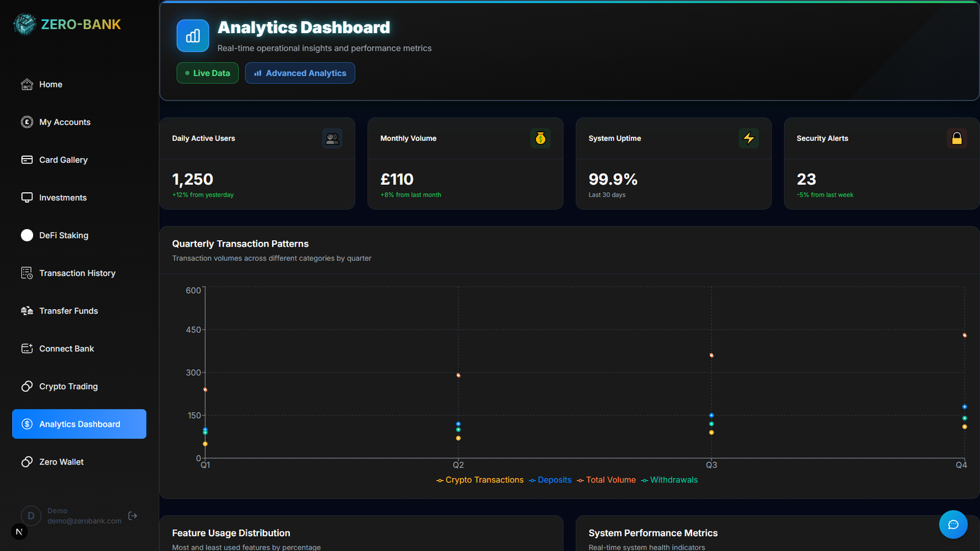
Task: Open the Home page
Action: coord(79,84)
